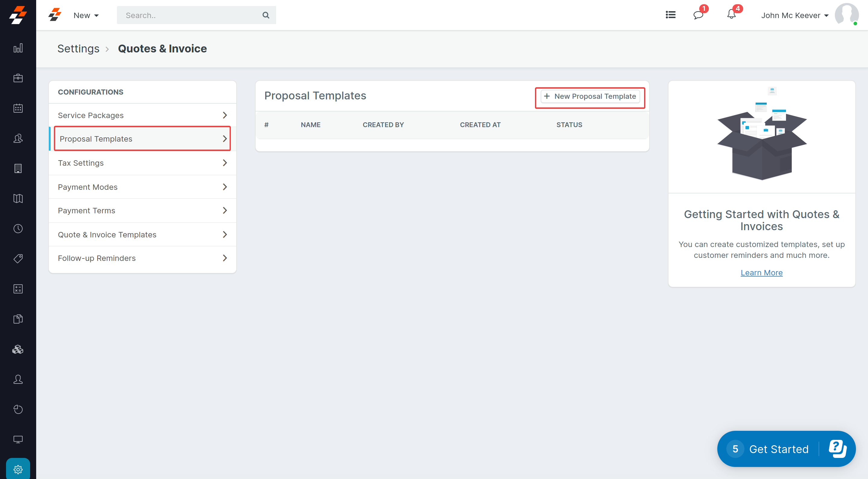Viewport: 868px width, 479px height.
Task: Click New Proposal Template button
Action: tap(590, 96)
